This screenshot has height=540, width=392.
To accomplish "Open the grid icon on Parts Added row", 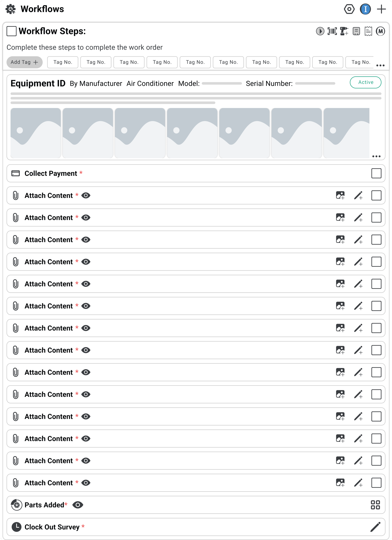I will click(375, 505).
